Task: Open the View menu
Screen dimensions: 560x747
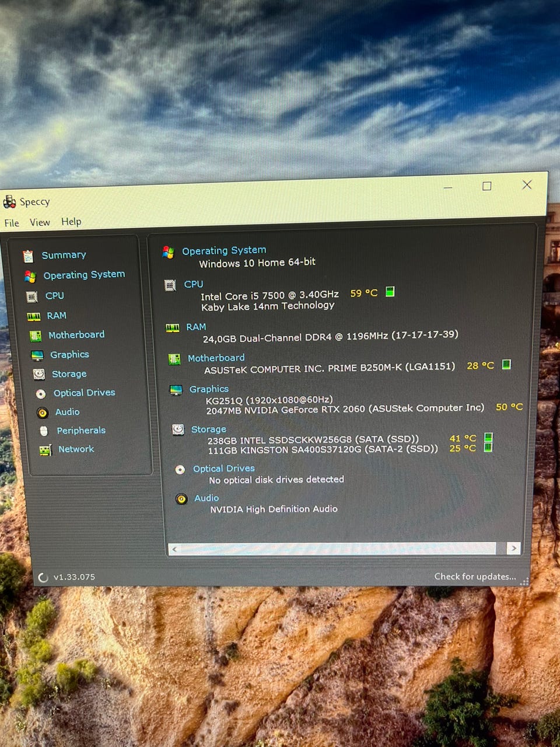Action: coord(40,222)
